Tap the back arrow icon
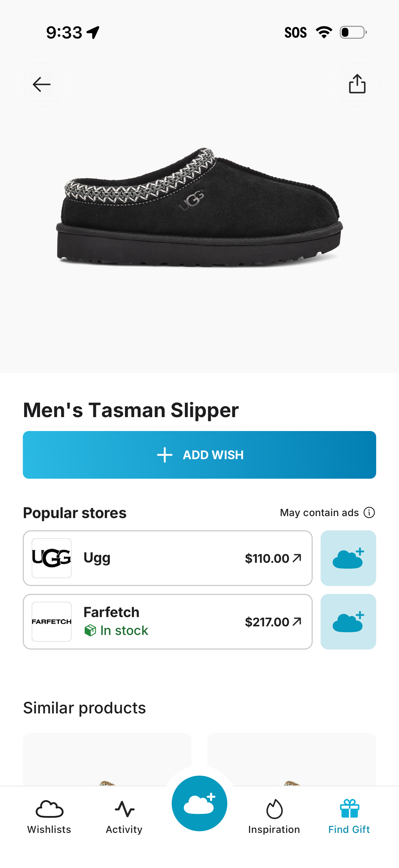Screen dimensions: 399x868 pyautogui.click(x=41, y=84)
